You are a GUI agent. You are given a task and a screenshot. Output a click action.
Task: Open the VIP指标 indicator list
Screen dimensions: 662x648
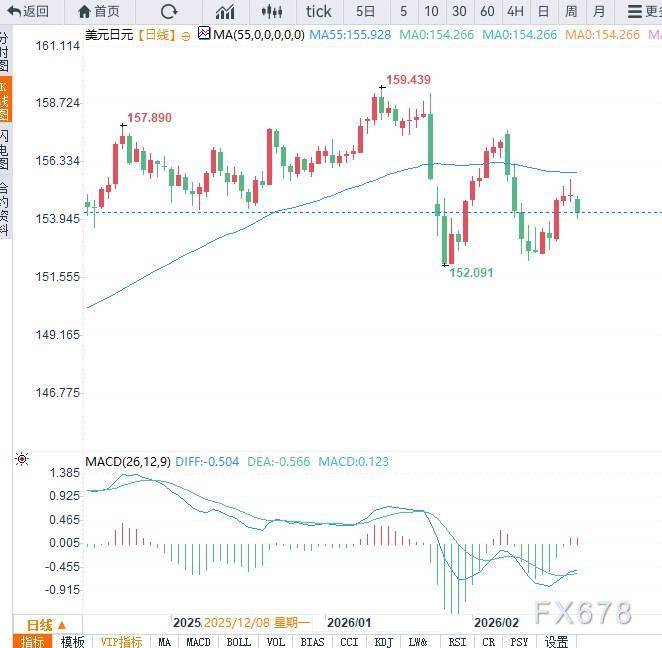tap(121, 641)
